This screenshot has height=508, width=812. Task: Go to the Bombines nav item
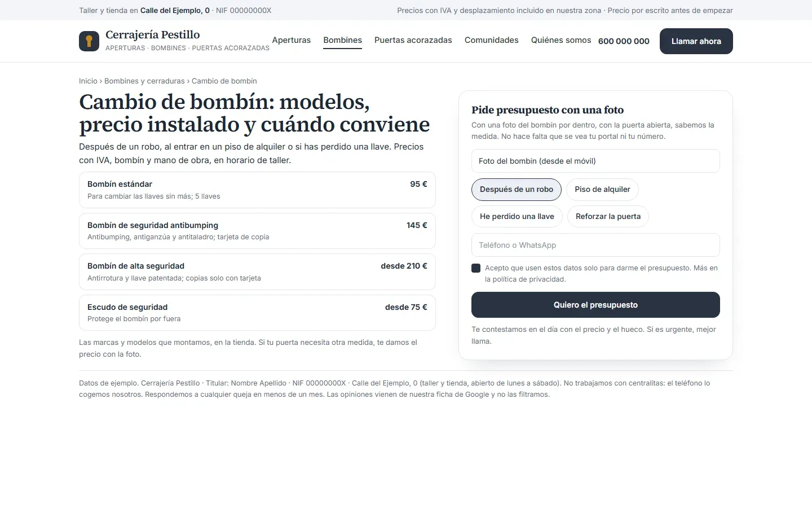pos(342,40)
